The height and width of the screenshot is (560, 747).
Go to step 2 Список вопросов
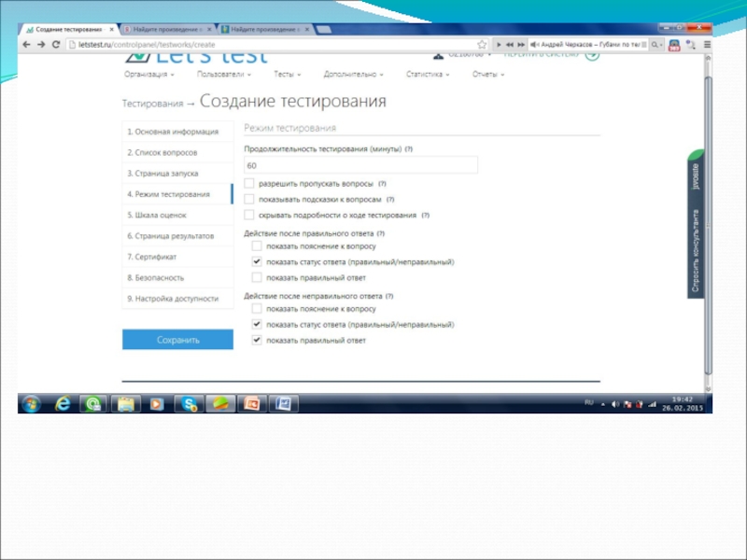[x=177, y=153]
